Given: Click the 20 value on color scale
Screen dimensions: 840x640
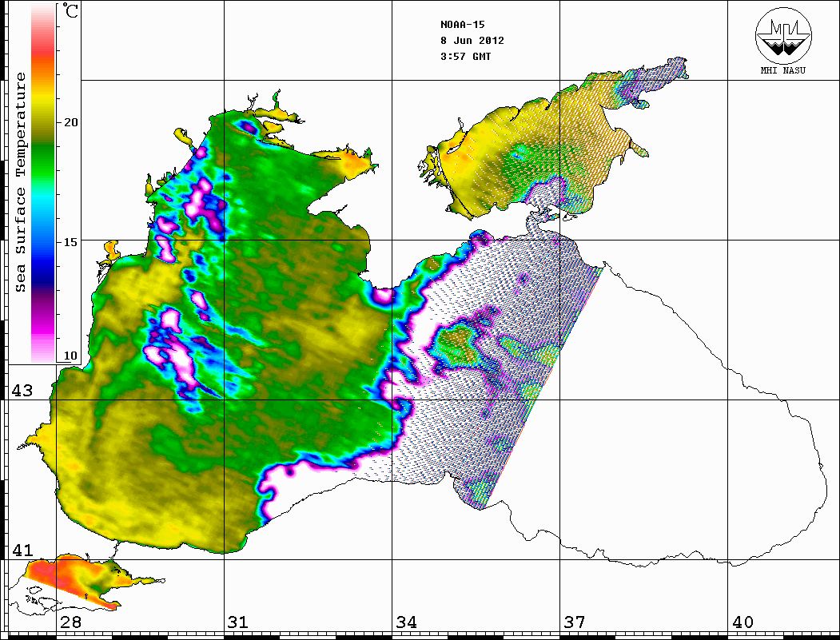Looking at the screenshot, I should (x=70, y=122).
